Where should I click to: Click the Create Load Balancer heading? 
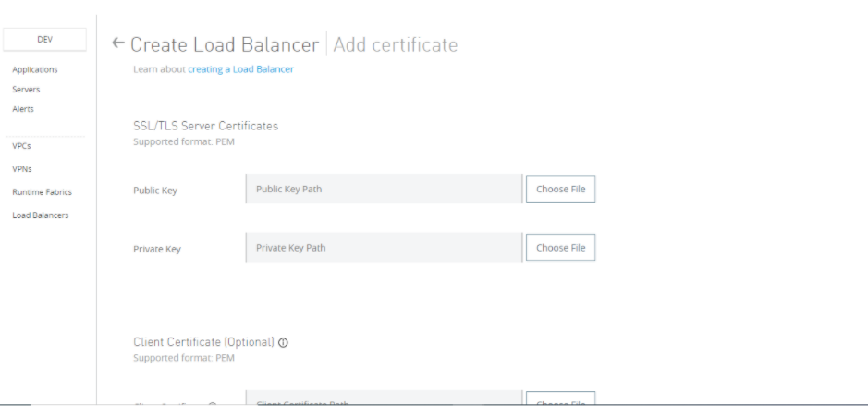coord(225,44)
